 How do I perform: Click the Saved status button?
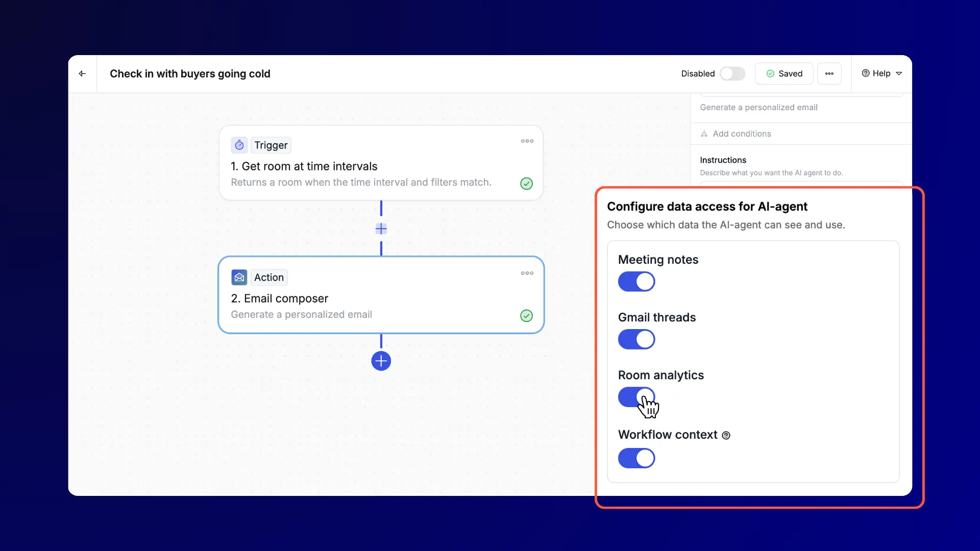tap(784, 73)
